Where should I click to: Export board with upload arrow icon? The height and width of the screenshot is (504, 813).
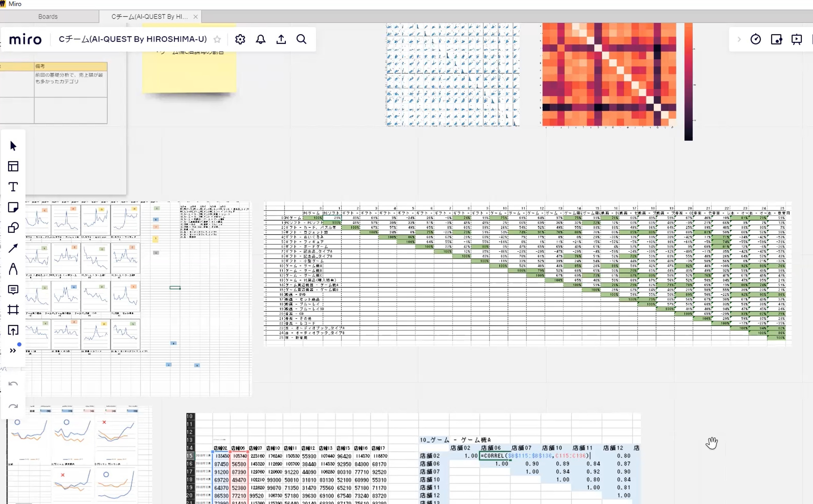281,39
